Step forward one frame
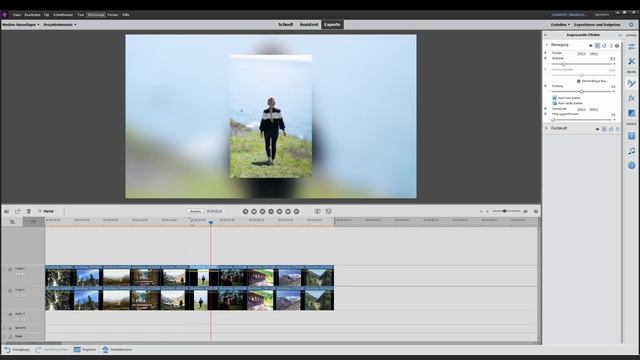 coord(280,211)
